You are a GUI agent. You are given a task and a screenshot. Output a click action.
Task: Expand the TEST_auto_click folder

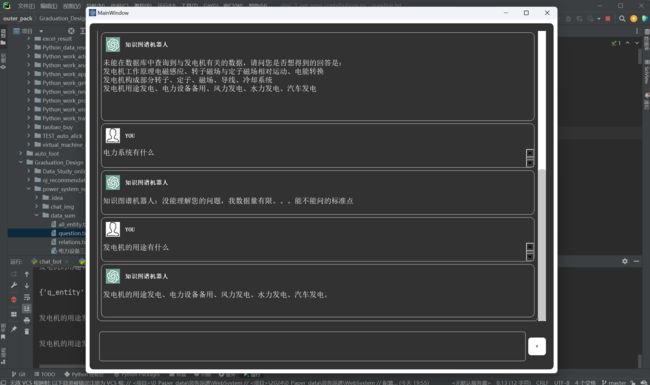[x=29, y=136]
